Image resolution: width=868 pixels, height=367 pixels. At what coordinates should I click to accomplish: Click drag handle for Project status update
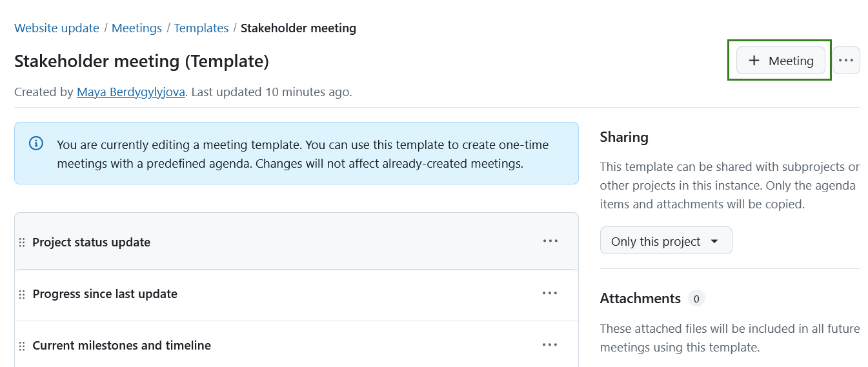(22, 243)
